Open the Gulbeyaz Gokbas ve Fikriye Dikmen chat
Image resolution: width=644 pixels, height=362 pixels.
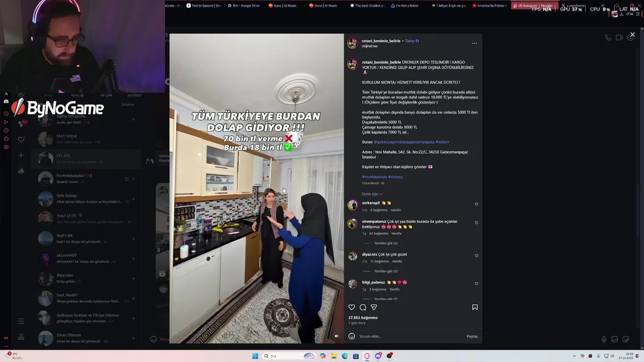86,318
